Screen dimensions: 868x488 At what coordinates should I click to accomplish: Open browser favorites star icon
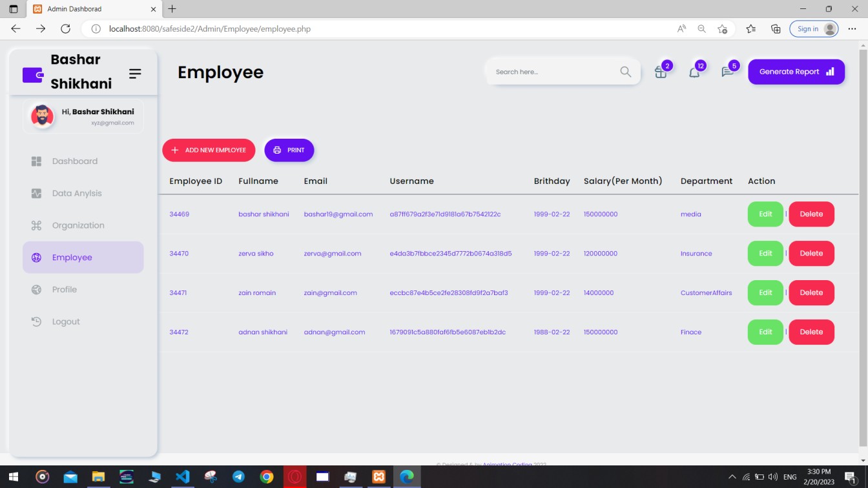[x=750, y=29]
